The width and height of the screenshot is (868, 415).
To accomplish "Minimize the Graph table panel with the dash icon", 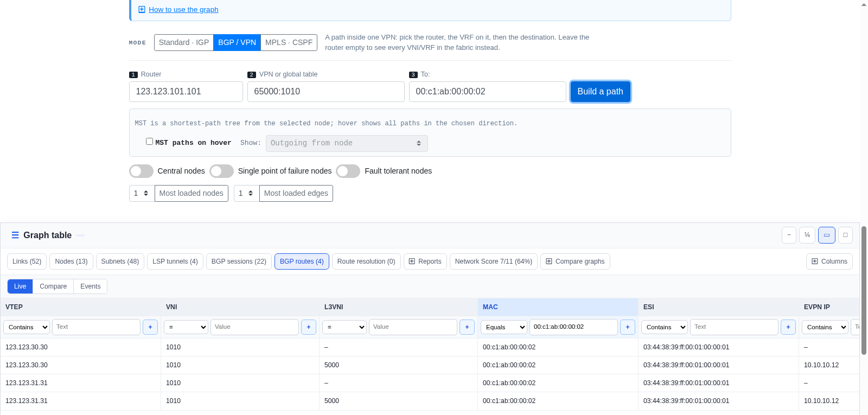I will tap(789, 235).
